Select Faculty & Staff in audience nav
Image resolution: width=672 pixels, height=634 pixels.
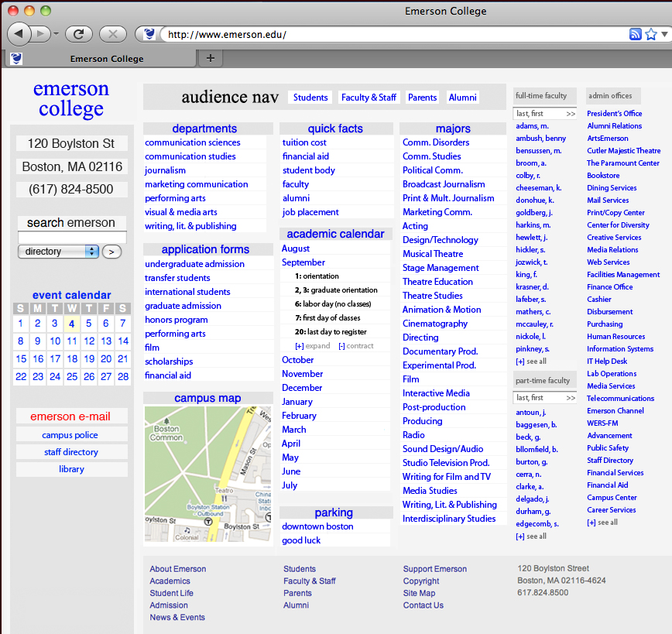pos(369,98)
